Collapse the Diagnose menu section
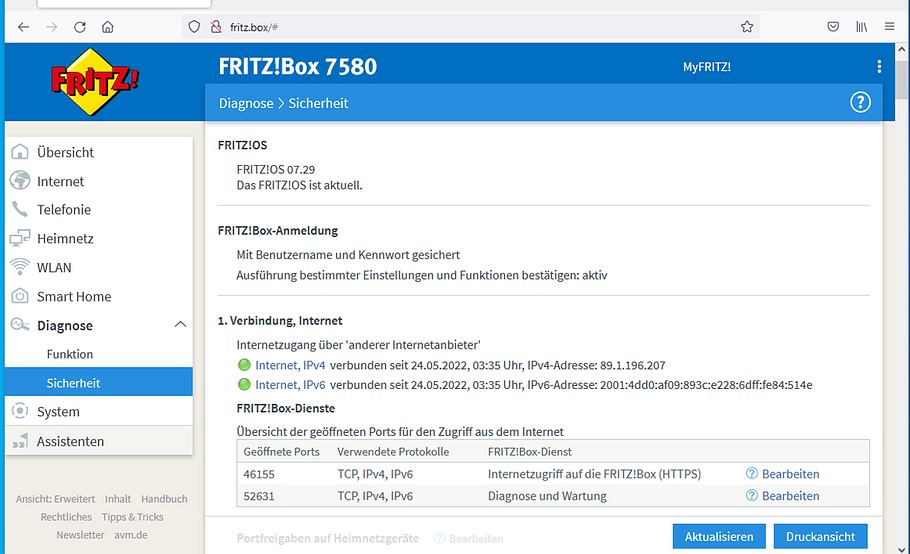 [x=180, y=325]
